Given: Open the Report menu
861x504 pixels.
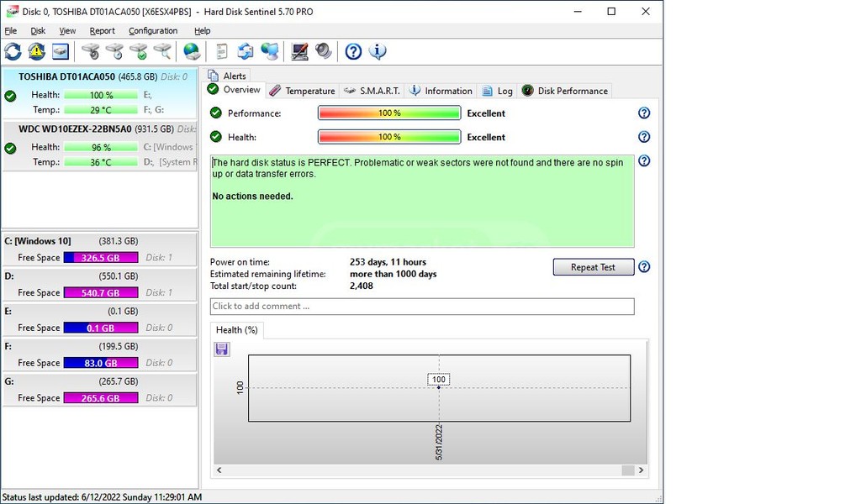Looking at the screenshot, I should (x=102, y=31).
